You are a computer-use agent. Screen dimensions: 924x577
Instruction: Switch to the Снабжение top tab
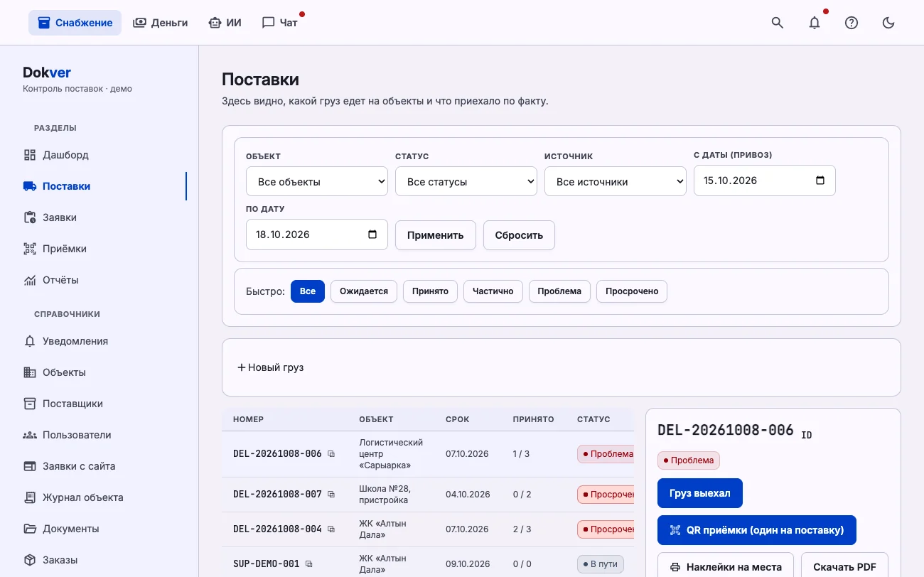(x=75, y=23)
